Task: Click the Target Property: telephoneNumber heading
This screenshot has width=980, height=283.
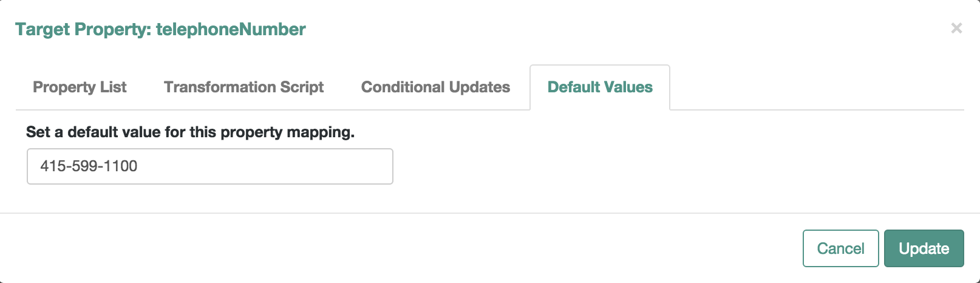Action: click(x=160, y=29)
